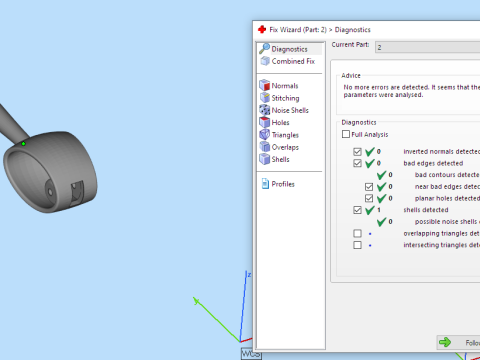Uncheck shells detected checkbox
The image size is (480, 360).
coord(357,210)
